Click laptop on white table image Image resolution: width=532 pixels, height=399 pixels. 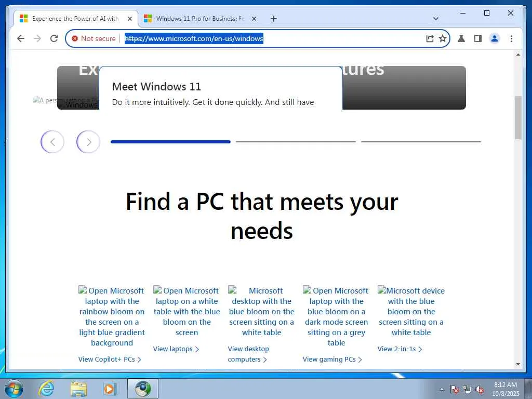click(x=187, y=312)
